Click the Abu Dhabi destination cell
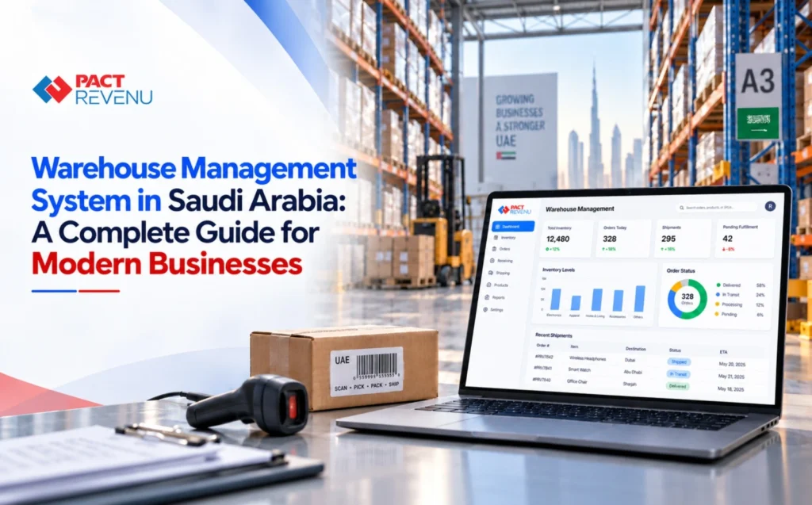This screenshot has width=812, height=505. point(633,372)
